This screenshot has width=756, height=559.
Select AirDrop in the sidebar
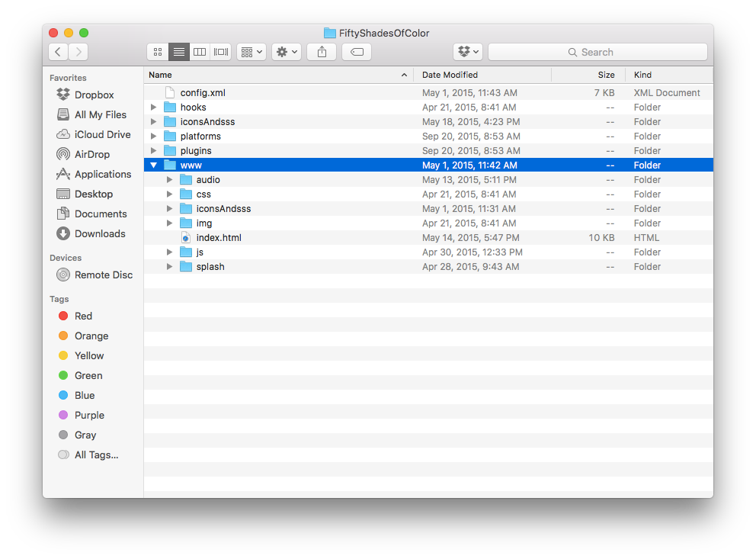88,153
